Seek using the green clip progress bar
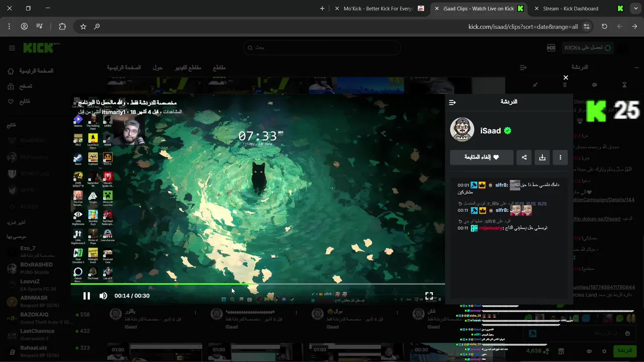Viewport: 644px width, 362px height. 258,284
